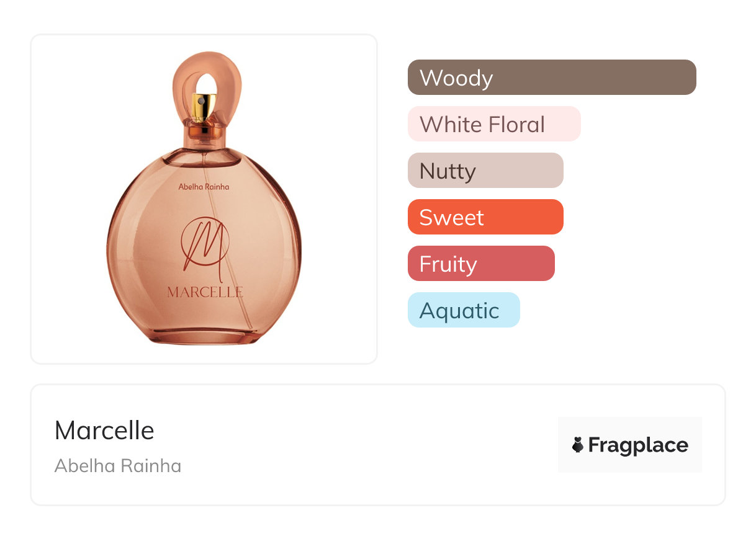Click the glass base of the perfume bottle
The height and width of the screenshot is (536, 756).
[x=204, y=335]
